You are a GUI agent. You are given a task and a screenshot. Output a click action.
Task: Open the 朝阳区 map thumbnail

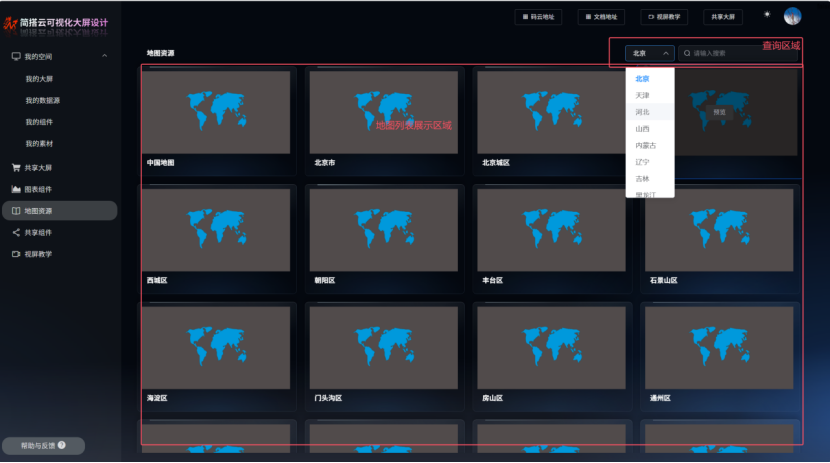click(x=384, y=230)
